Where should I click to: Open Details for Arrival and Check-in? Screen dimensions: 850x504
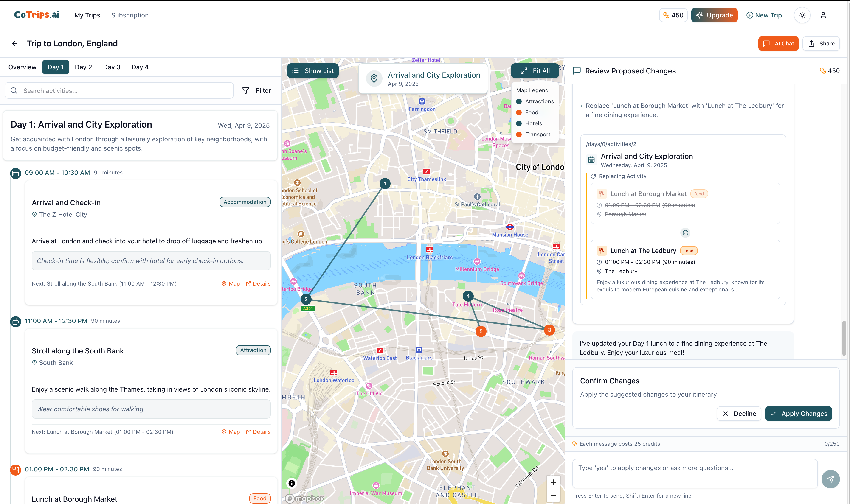point(258,284)
